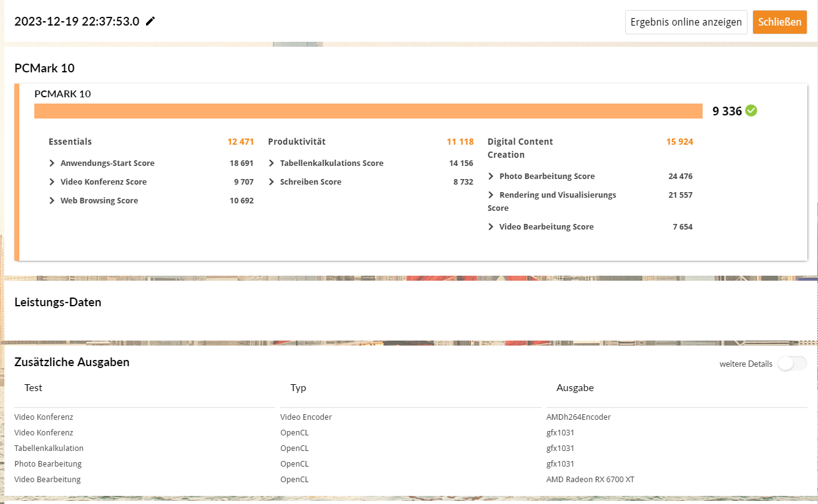Expand Video Bearbeitung Score chevron

pyautogui.click(x=492, y=227)
